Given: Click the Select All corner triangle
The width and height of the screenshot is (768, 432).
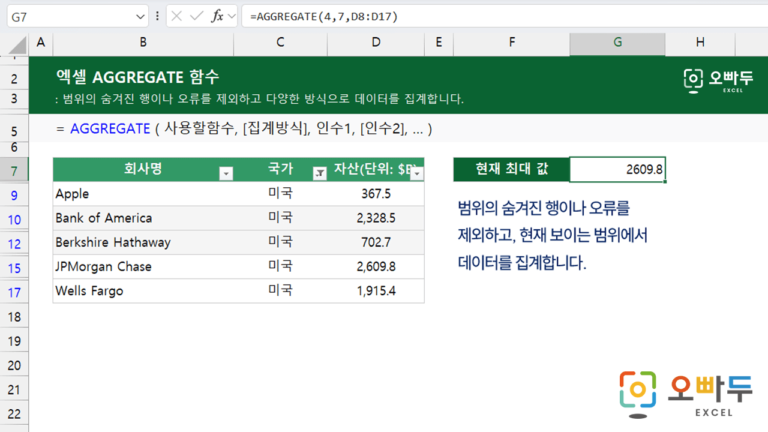Looking at the screenshot, I should [17, 45].
